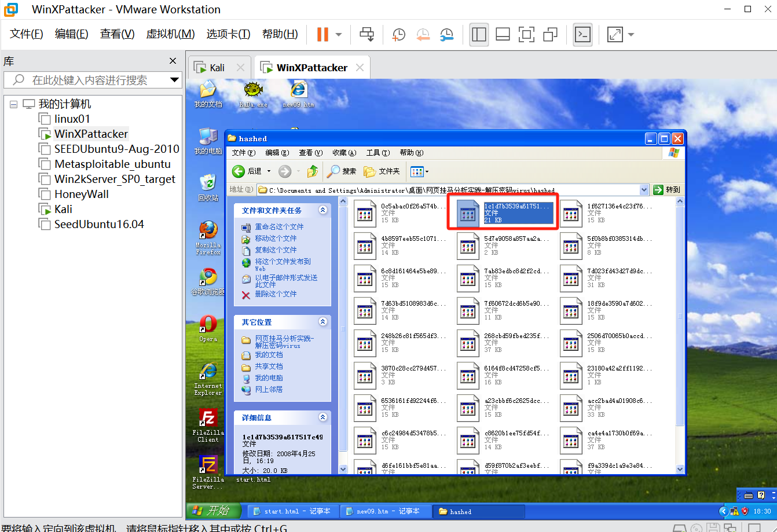Open the VMware 虚拟机(M) menu
This screenshot has width=777, height=532.
point(170,34)
